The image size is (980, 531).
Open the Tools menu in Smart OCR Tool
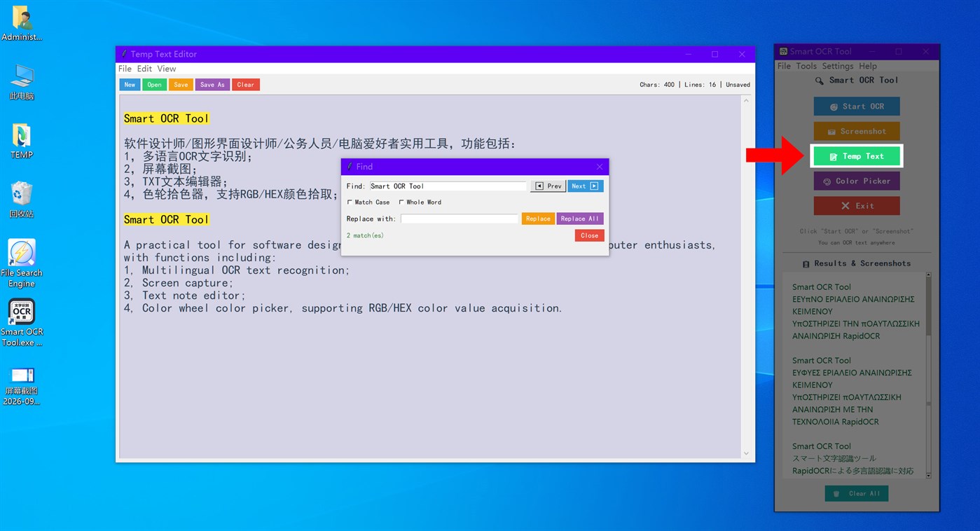[806, 66]
